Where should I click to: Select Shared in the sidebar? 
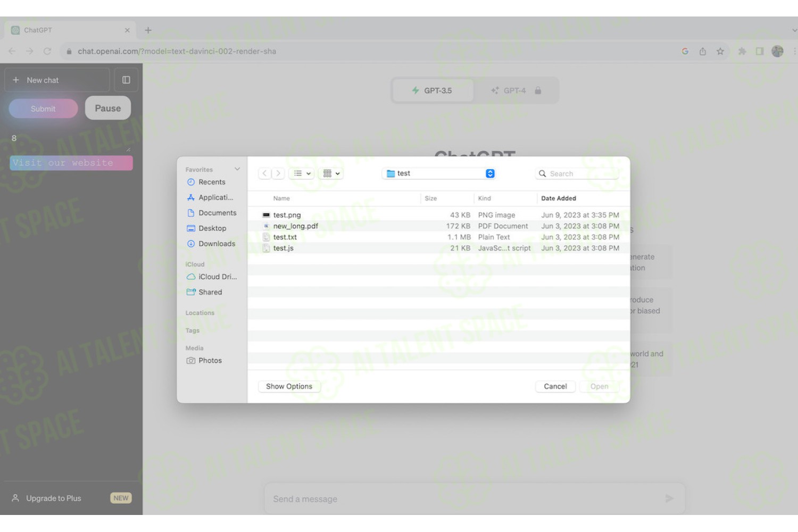click(204, 292)
